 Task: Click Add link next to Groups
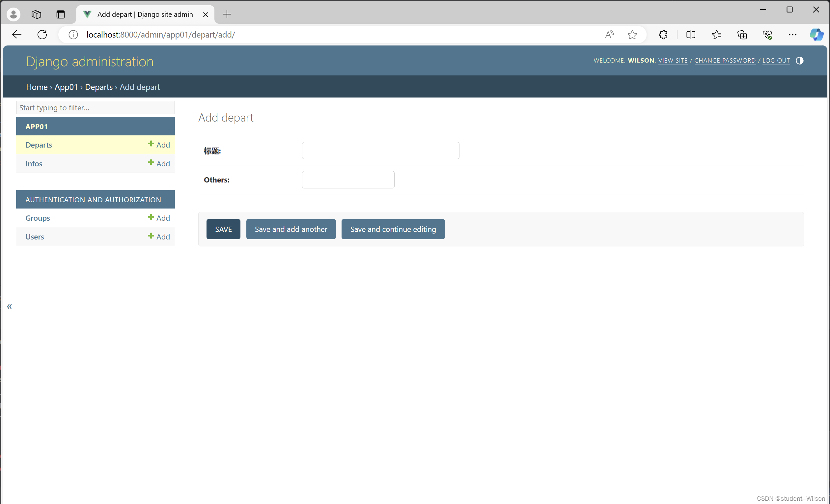[x=158, y=218]
